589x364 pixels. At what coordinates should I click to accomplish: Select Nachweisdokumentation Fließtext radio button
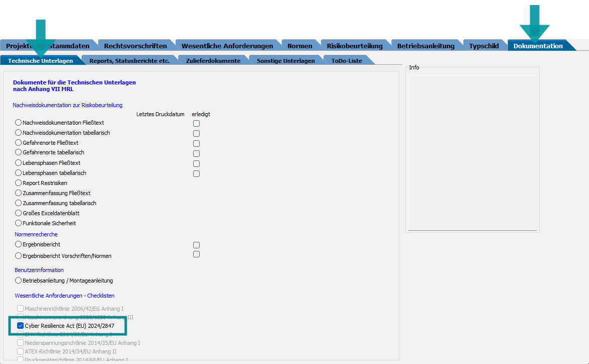pyautogui.click(x=19, y=123)
